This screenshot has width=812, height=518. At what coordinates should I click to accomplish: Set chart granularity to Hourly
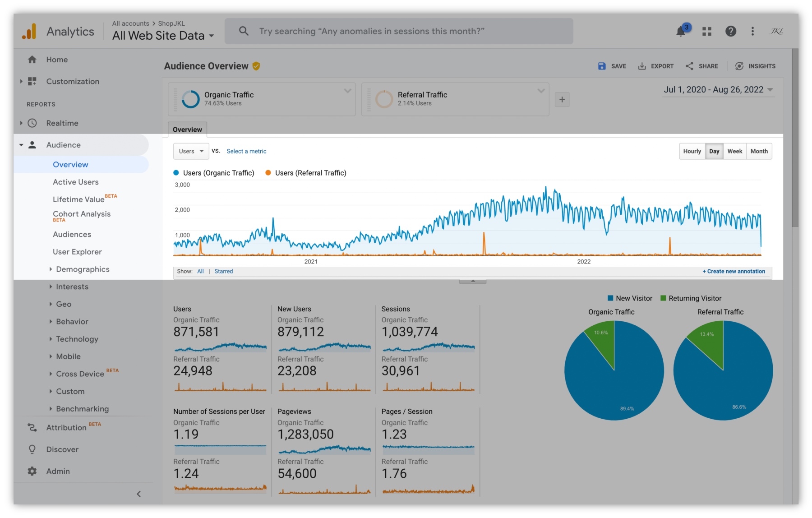pyautogui.click(x=692, y=152)
